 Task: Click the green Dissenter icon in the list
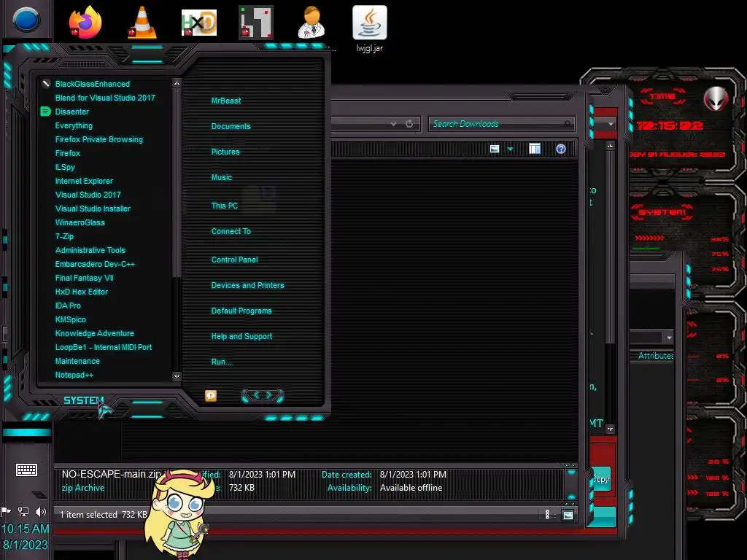46,112
